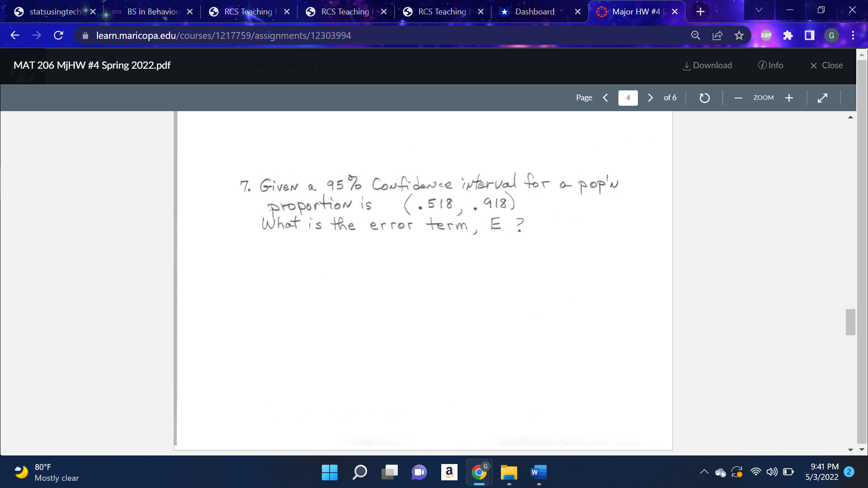Reload the current page

[x=58, y=35]
